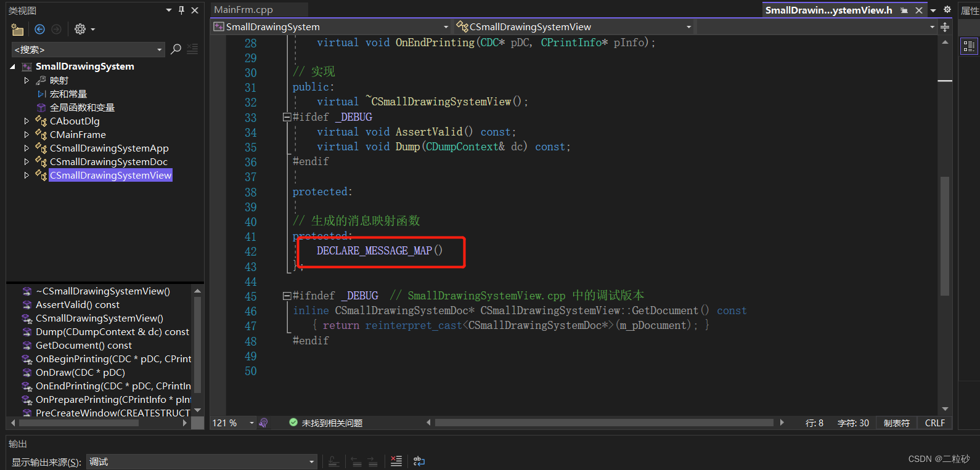Select Dump(CDumpContext & dc) const member
The height and width of the screenshot is (470, 980).
pos(112,331)
